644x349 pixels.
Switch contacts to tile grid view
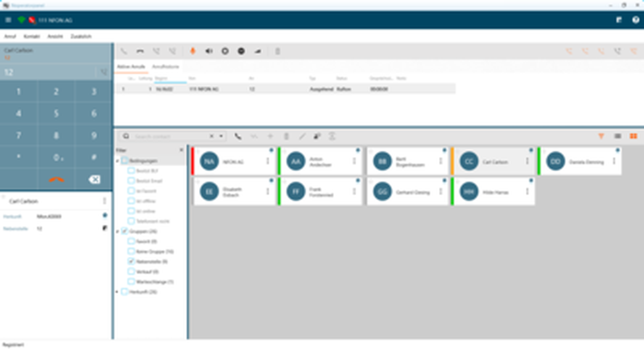[633, 136]
